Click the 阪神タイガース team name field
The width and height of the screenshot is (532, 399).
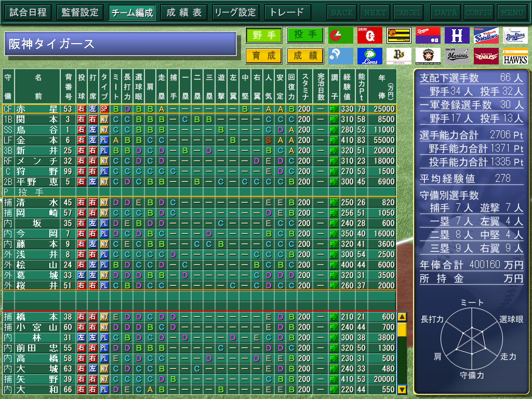pyautogui.click(x=121, y=44)
